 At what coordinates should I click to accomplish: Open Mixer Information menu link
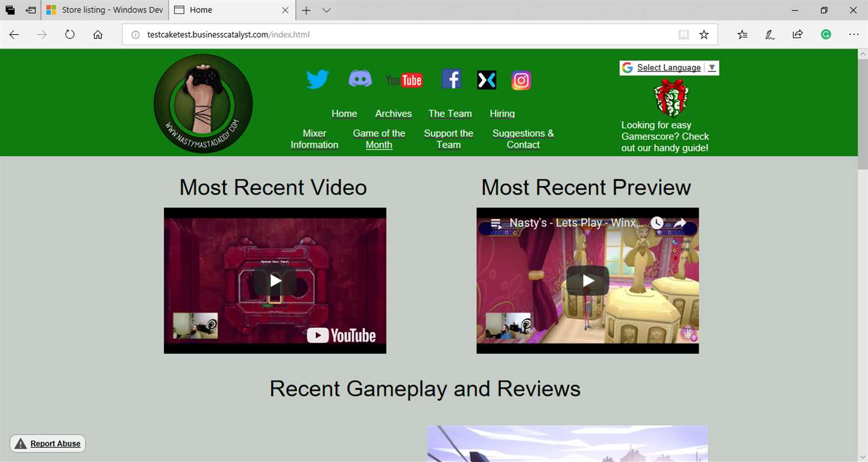point(314,139)
